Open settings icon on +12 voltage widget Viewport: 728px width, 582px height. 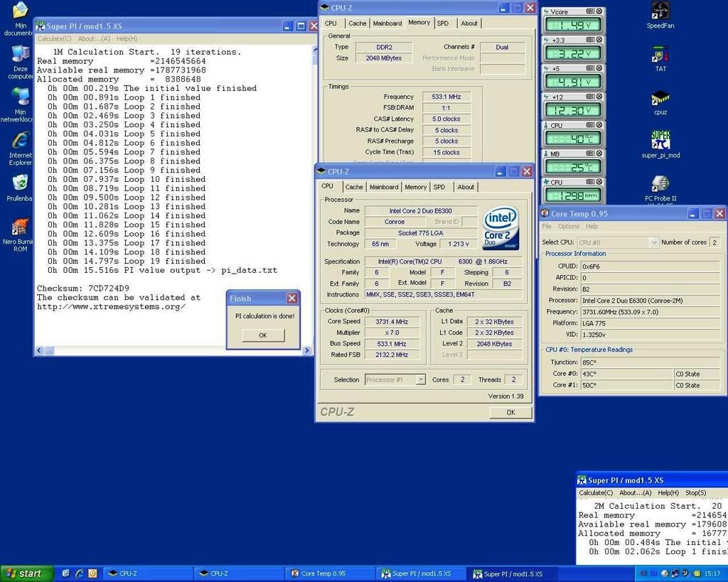pos(590,97)
